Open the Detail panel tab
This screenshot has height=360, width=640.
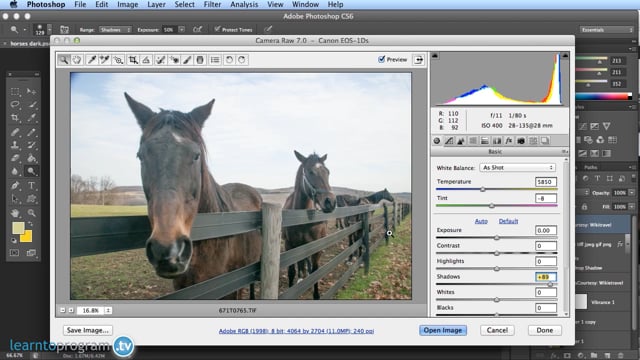click(461, 141)
